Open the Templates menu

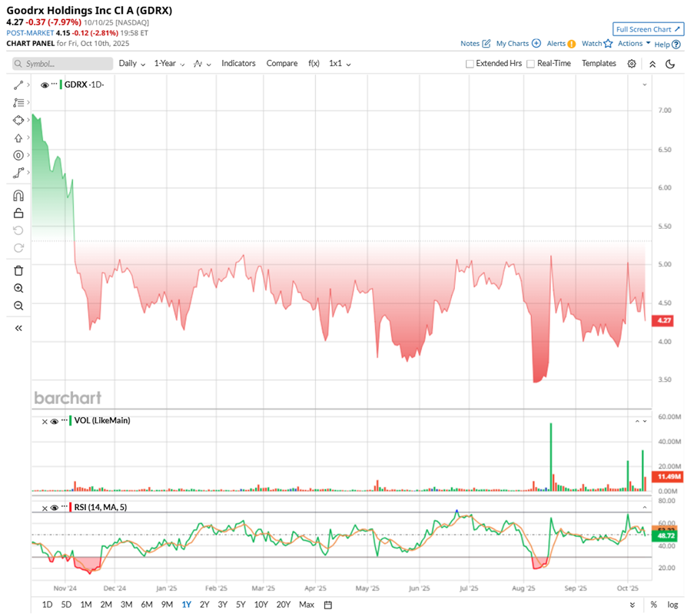[x=599, y=63]
